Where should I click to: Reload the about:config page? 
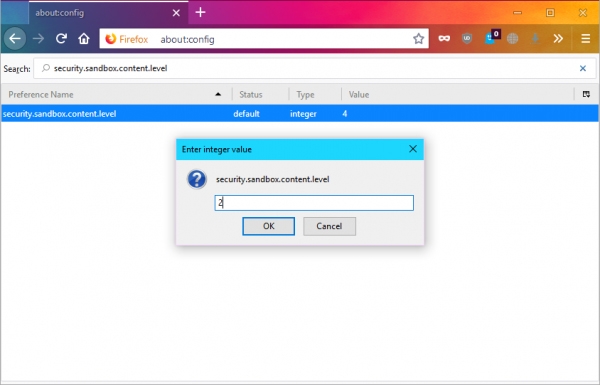click(61, 39)
